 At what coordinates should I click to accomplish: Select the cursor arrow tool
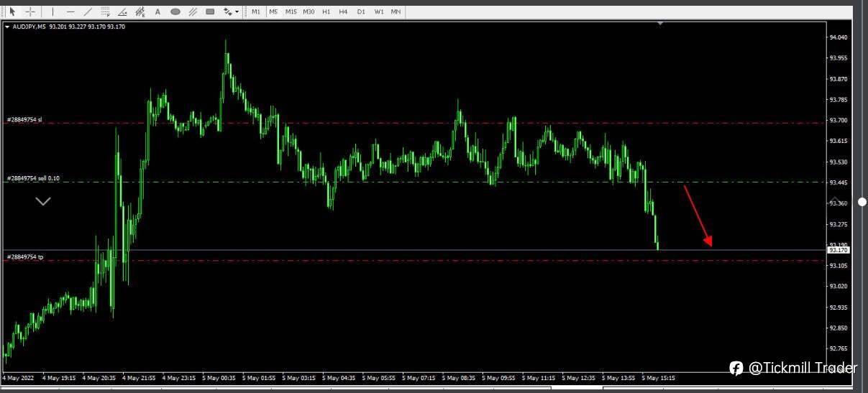coord(12,11)
